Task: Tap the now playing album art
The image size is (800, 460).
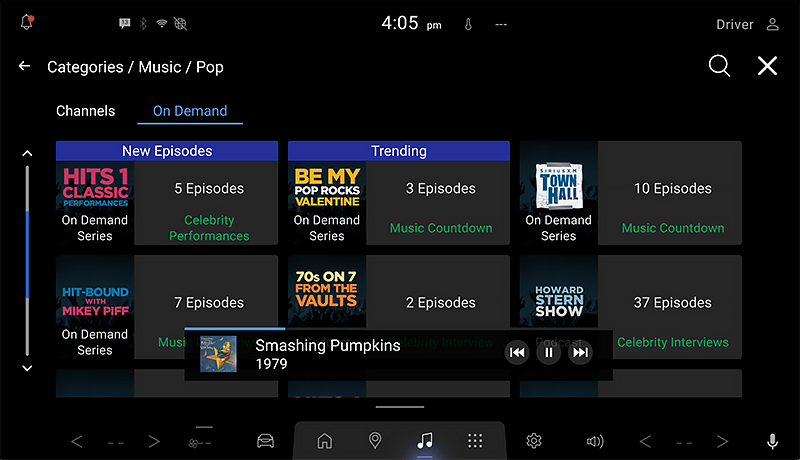Action: coord(218,354)
